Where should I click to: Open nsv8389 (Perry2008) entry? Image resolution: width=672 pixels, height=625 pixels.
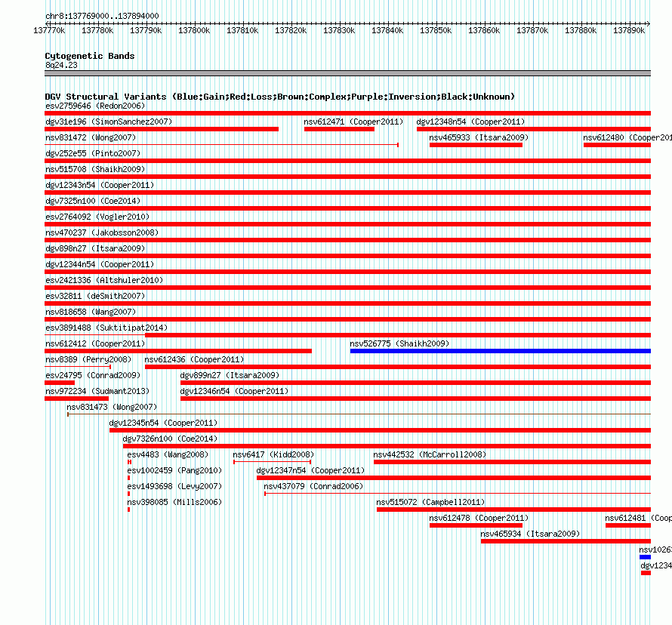tap(88, 359)
